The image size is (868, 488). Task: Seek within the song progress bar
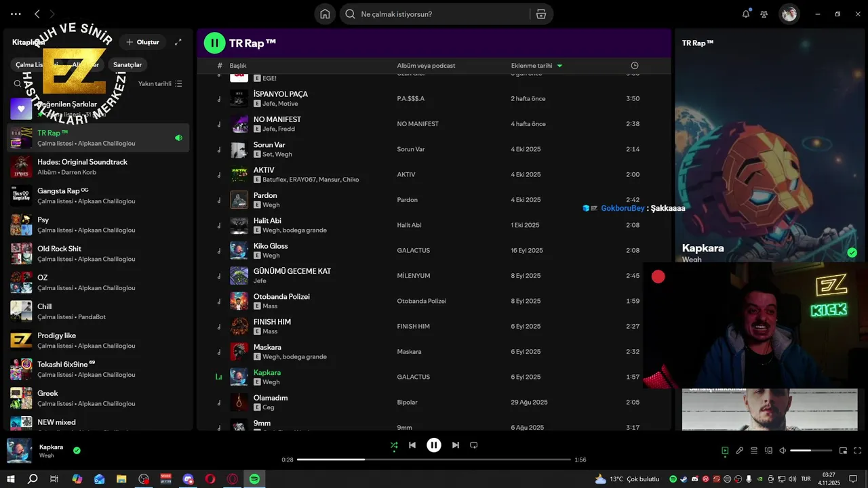click(434, 460)
